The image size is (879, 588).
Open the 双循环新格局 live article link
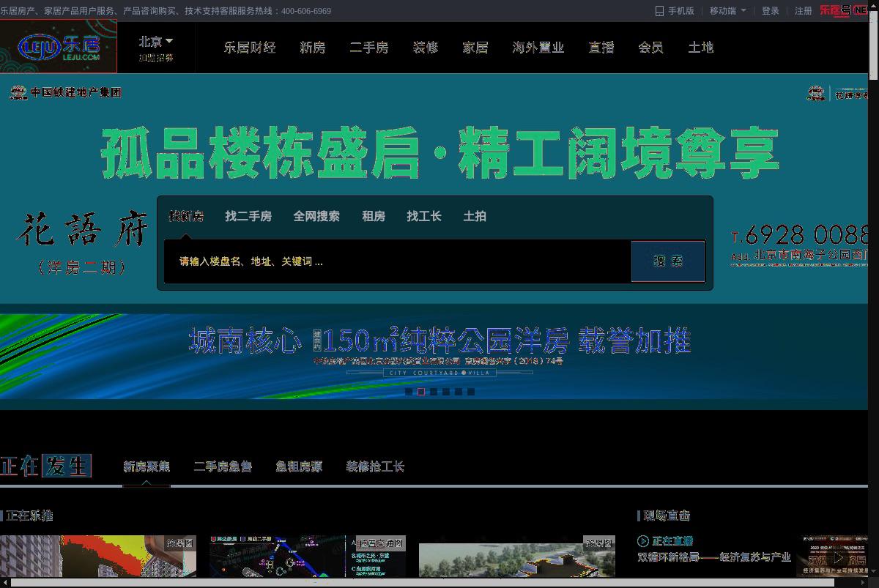[714, 557]
